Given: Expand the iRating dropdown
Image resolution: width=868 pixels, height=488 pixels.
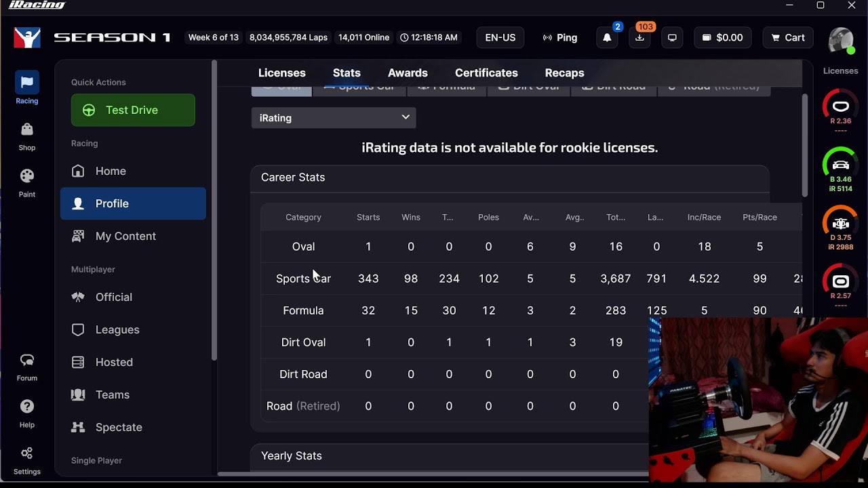Looking at the screenshot, I should (334, 118).
